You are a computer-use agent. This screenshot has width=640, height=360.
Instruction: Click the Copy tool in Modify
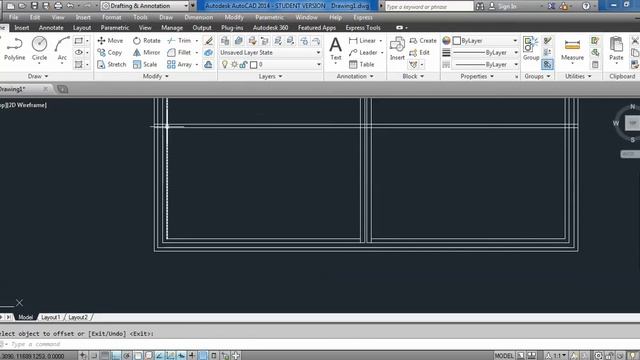[x=110, y=53]
